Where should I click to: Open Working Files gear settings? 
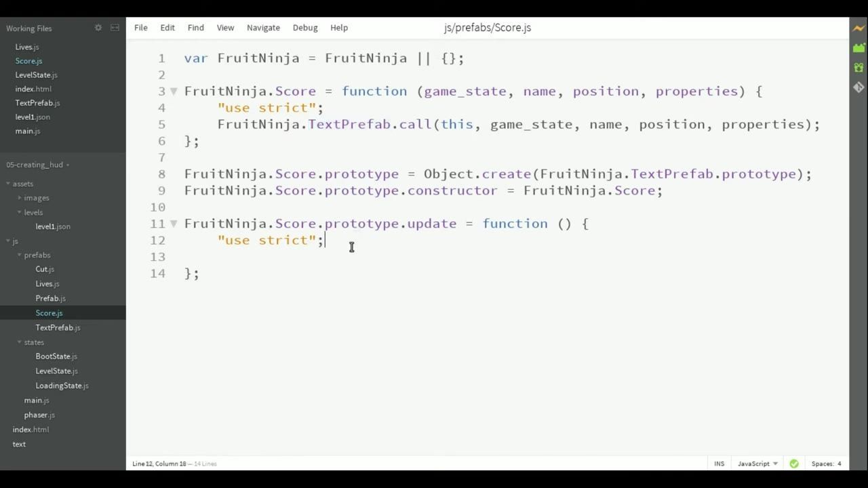tap(98, 28)
